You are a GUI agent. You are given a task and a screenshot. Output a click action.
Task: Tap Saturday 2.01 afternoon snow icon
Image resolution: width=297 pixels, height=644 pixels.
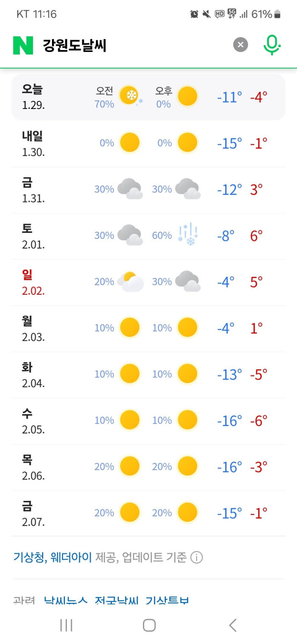point(188,235)
